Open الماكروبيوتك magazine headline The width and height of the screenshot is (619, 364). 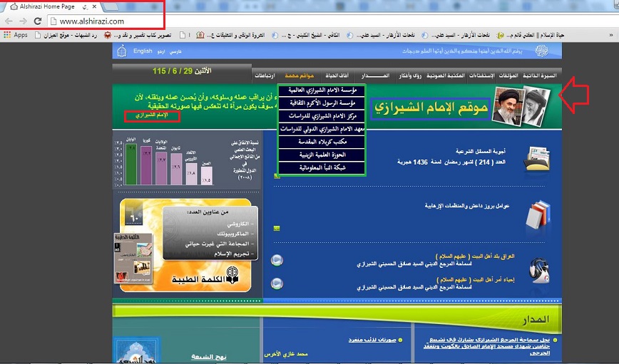click(235, 234)
